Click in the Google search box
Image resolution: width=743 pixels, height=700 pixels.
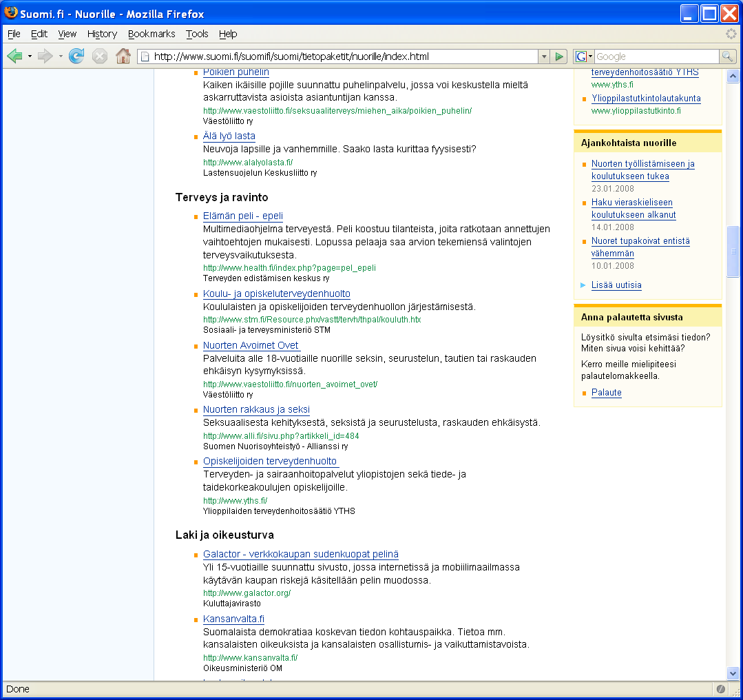tap(657, 56)
